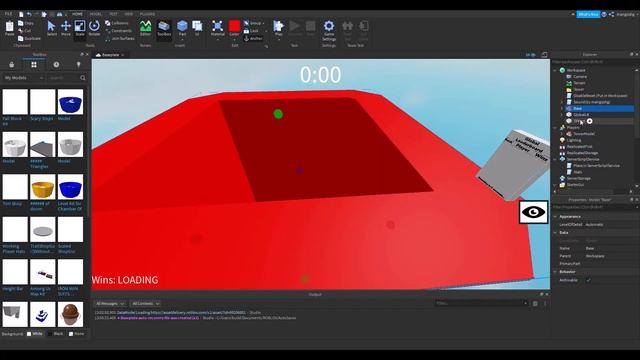This screenshot has height=360, width=640.
Task: Select Camera in Explorer
Action: pos(580,76)
